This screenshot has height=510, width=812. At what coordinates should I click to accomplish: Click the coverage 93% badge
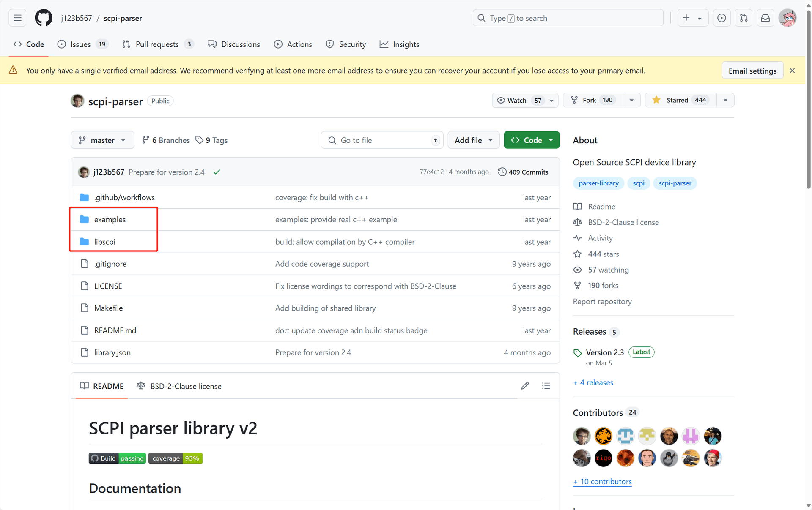(x=176, y=458)
